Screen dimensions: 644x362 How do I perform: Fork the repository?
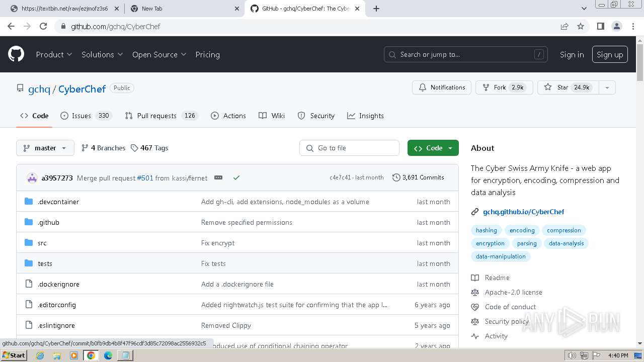(x=504, y=87)
